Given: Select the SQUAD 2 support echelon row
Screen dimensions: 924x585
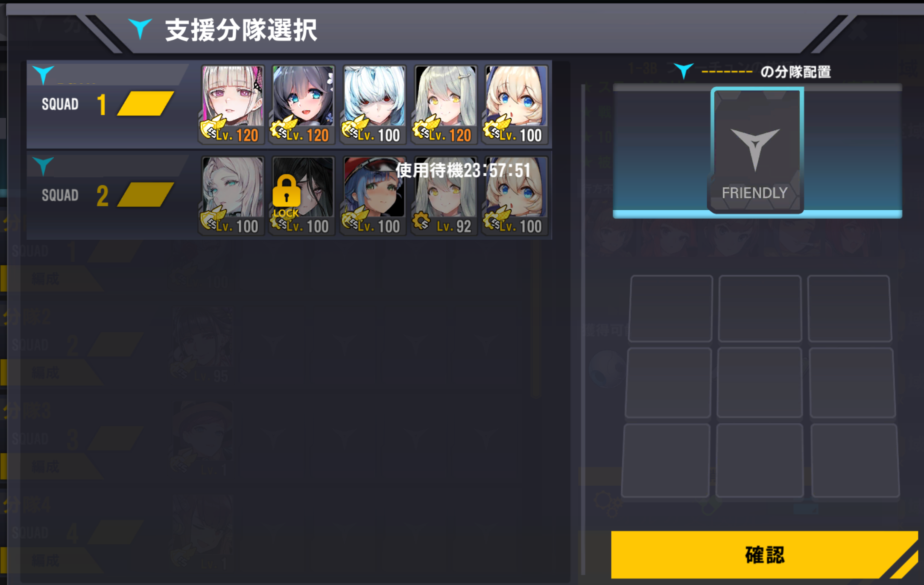Looking at the screenshot, I should click(289, 195).
